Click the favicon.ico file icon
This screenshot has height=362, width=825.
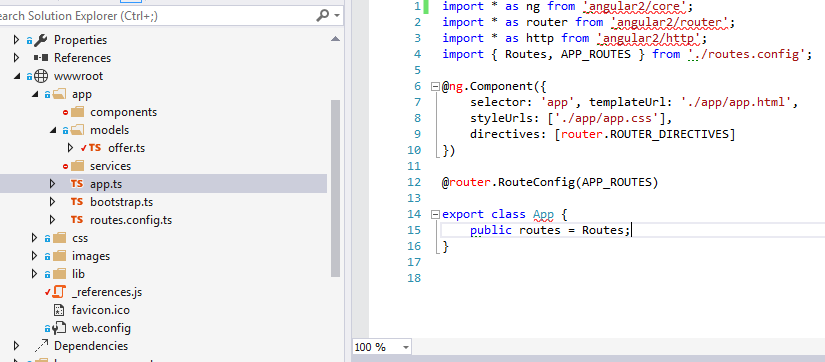[x=59, y=310]
